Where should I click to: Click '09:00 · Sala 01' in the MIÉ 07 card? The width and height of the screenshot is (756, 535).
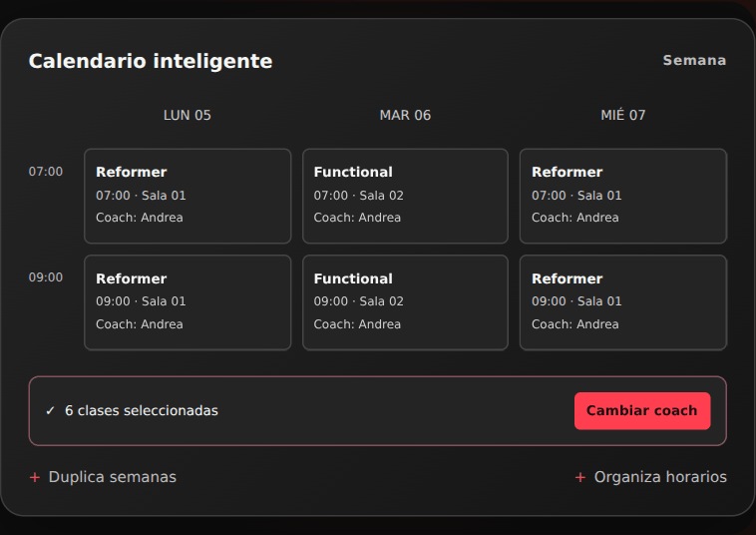pos(576,301)
